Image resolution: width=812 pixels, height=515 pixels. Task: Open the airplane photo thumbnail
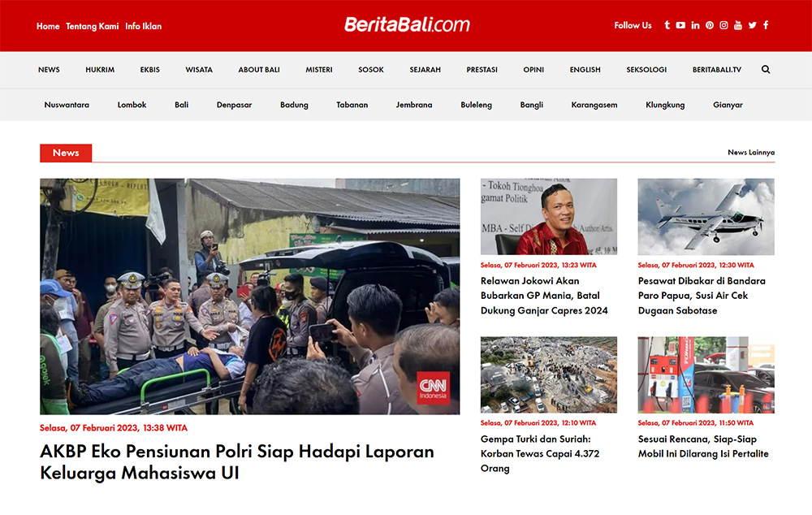[x=706, y=217]
